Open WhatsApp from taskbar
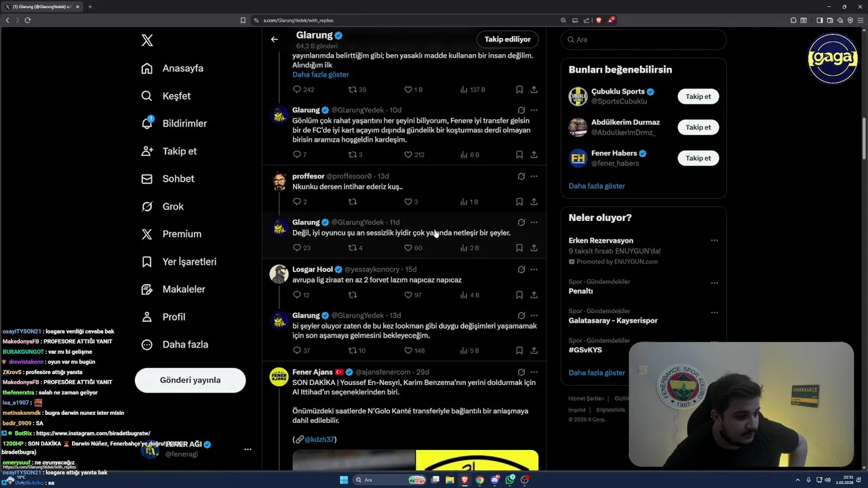The width and height of the screenshot is (868, 488). pyautogui.click(x=510, y=480)
